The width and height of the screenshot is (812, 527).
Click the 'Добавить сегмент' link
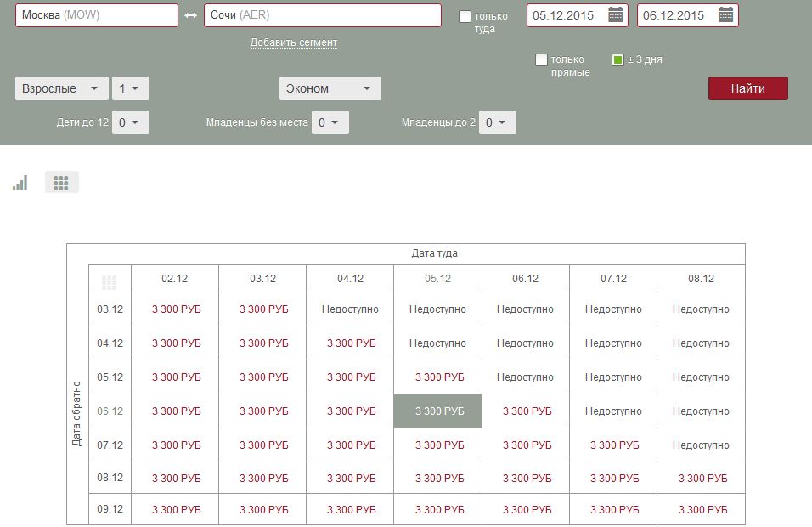pyautogui.click(x=293, y=42)
